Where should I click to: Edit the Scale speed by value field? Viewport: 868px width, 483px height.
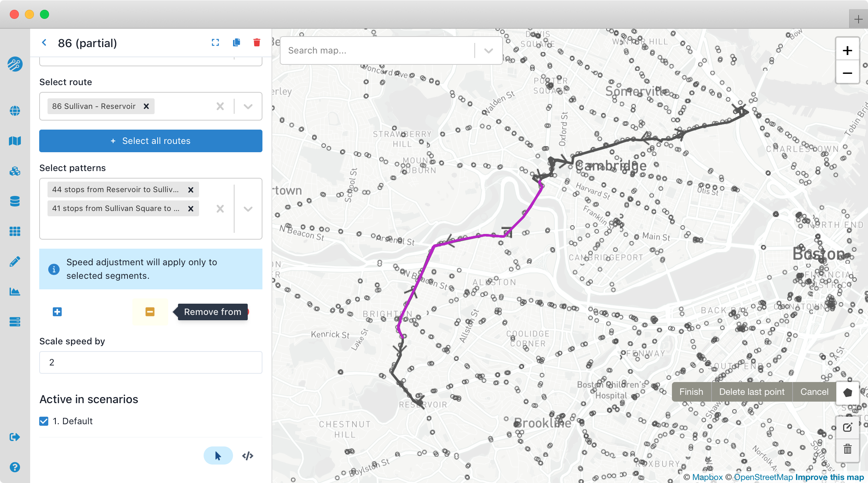(x=150, y=362)
